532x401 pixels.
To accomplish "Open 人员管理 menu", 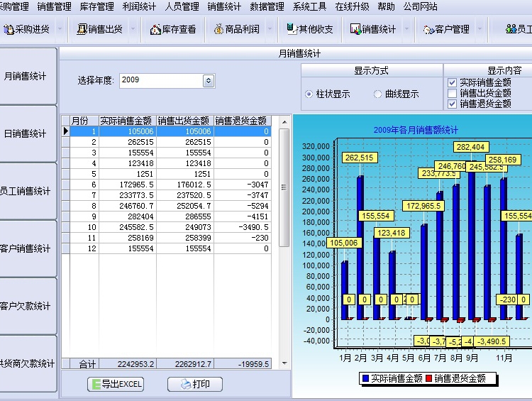I will (x=182, y=6).
